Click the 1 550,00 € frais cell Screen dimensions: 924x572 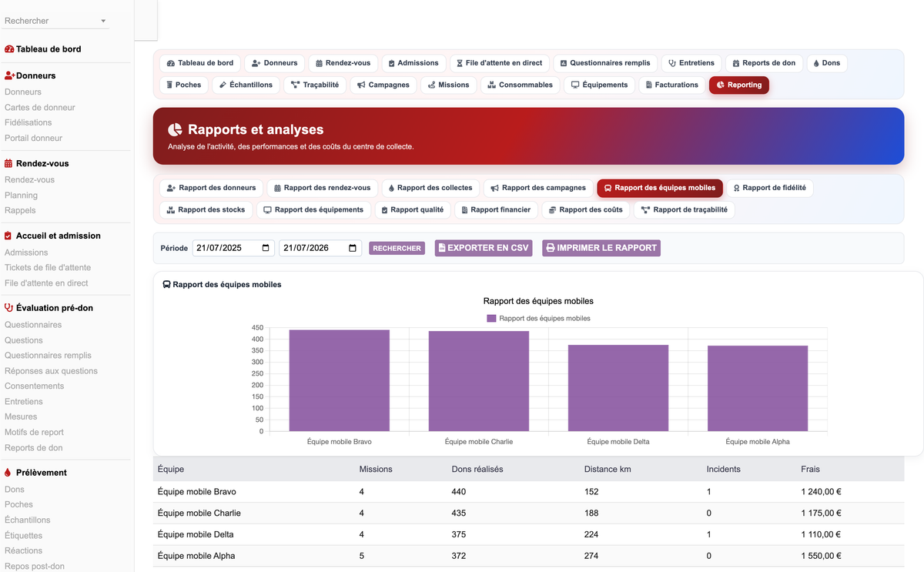[x=821, y=556]
